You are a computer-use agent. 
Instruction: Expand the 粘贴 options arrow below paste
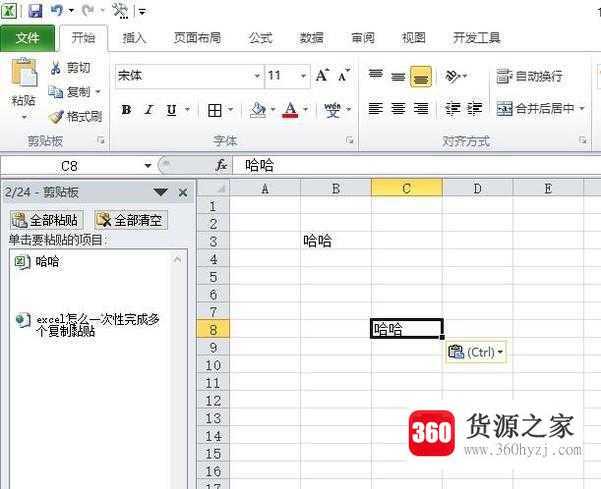coord(24,117)
